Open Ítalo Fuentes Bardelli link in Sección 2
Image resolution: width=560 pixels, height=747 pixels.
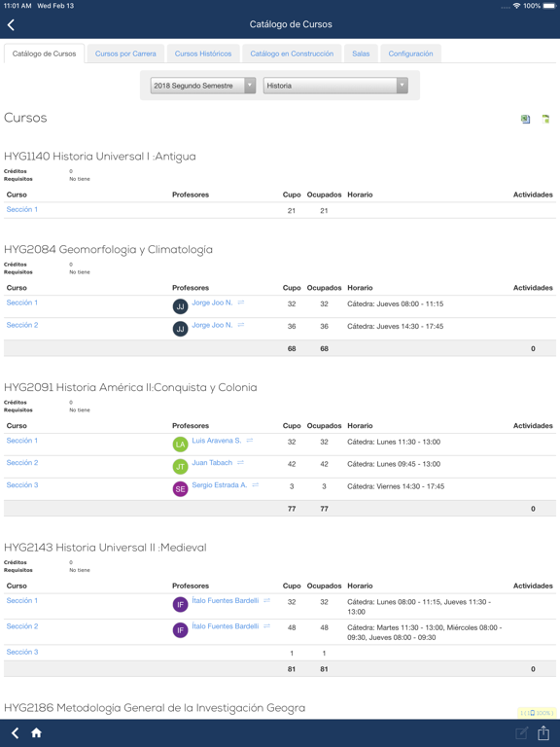(x=226, y=626)
